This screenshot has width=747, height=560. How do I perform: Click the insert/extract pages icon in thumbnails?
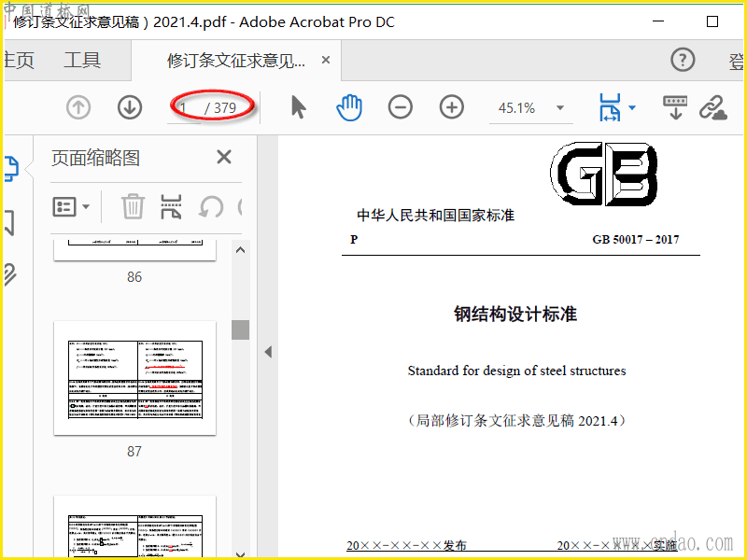(x=171, y=206)
